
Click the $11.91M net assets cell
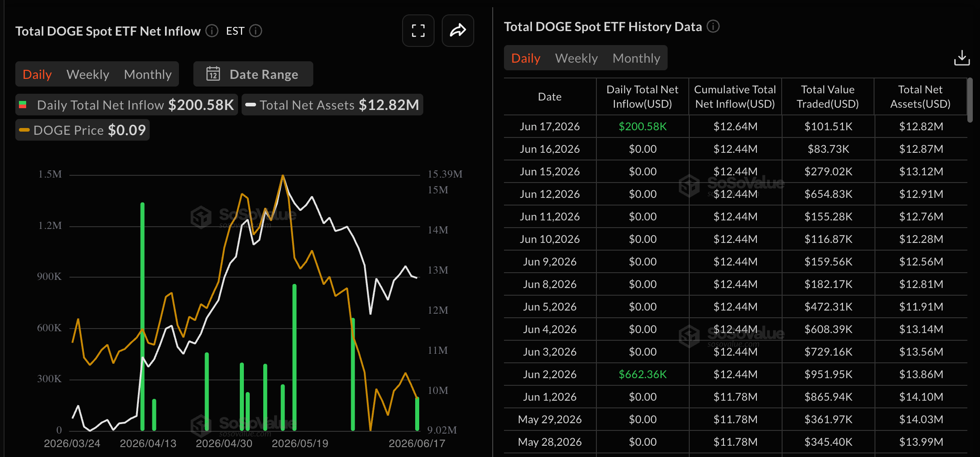pos(921,306)
